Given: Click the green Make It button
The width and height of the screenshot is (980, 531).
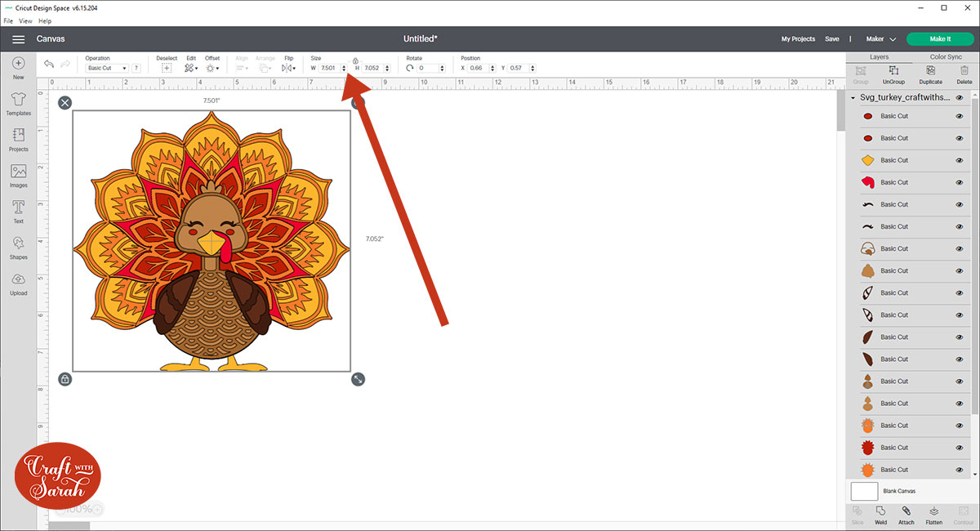Looking at the screenshot, I should pyautogui.click(x=939, y=39).
